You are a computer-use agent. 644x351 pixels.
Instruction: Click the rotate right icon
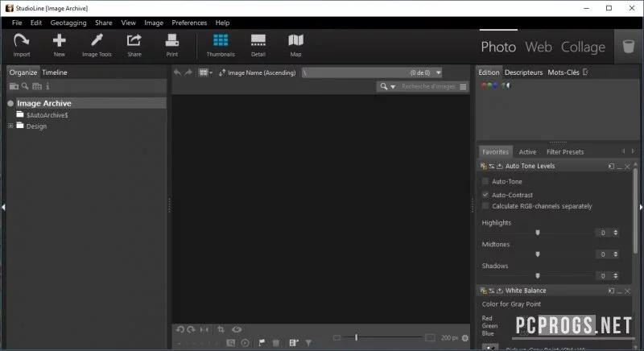click(x=191, y=329)
